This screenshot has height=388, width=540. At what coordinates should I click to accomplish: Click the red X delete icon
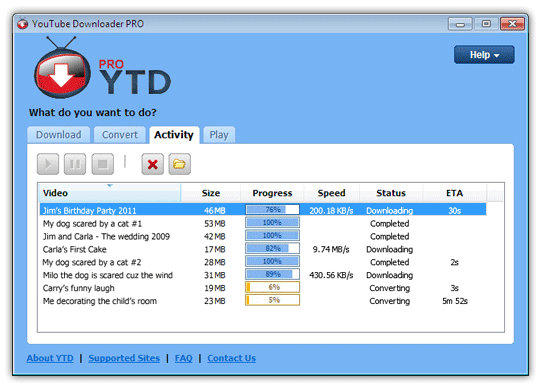pyautogui.click(x=153, y=164)
